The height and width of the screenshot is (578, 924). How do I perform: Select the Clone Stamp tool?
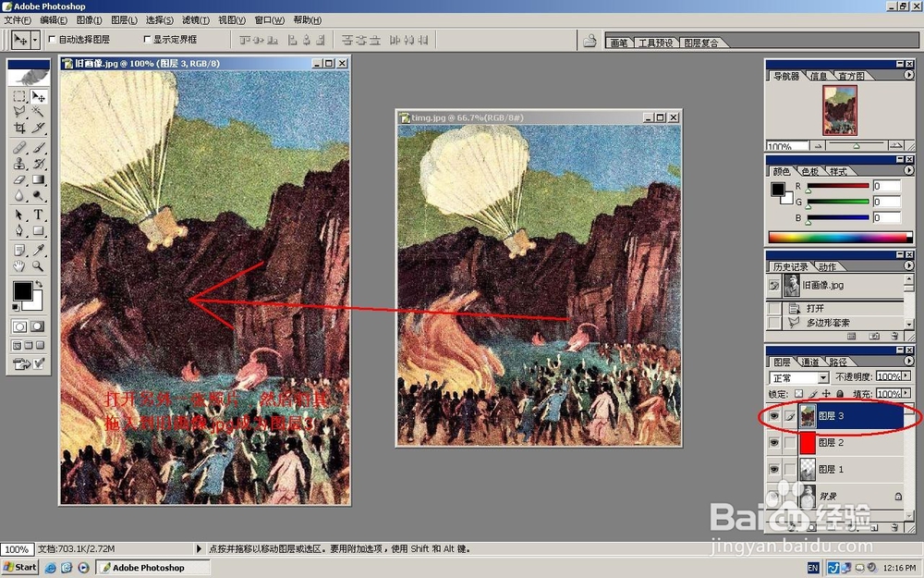(x=18, y=164)
